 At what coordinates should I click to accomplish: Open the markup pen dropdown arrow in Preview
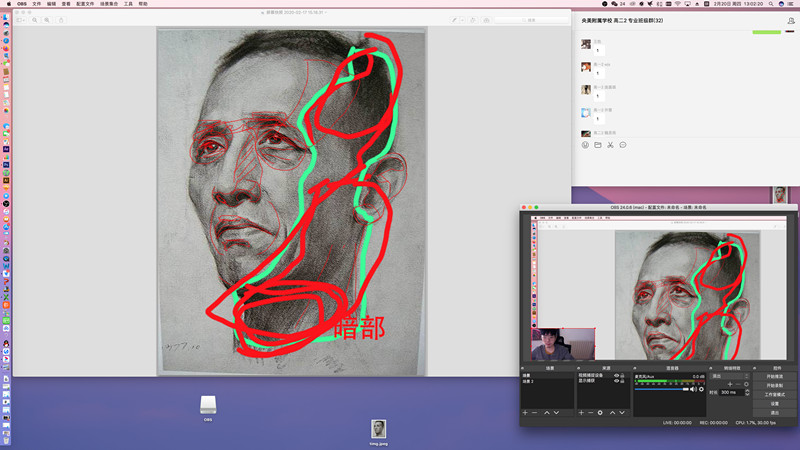(x=462, y=20)
